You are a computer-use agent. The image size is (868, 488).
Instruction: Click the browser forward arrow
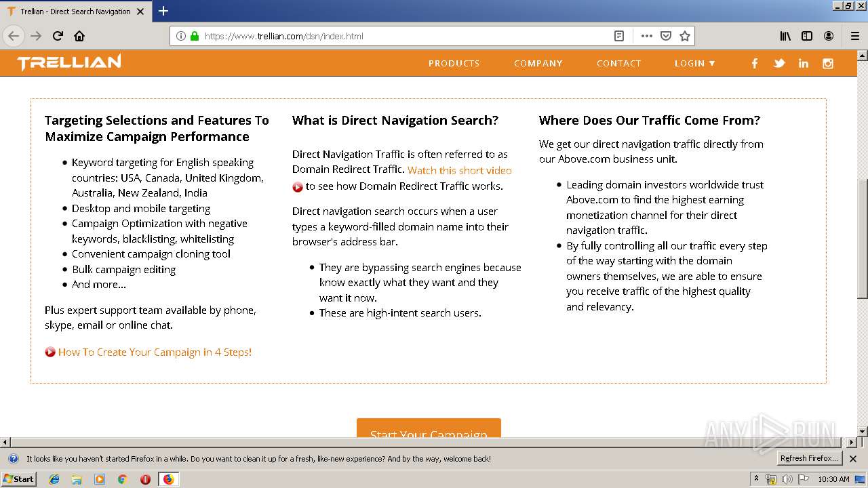pyautogui.click(x=36, y=36)
